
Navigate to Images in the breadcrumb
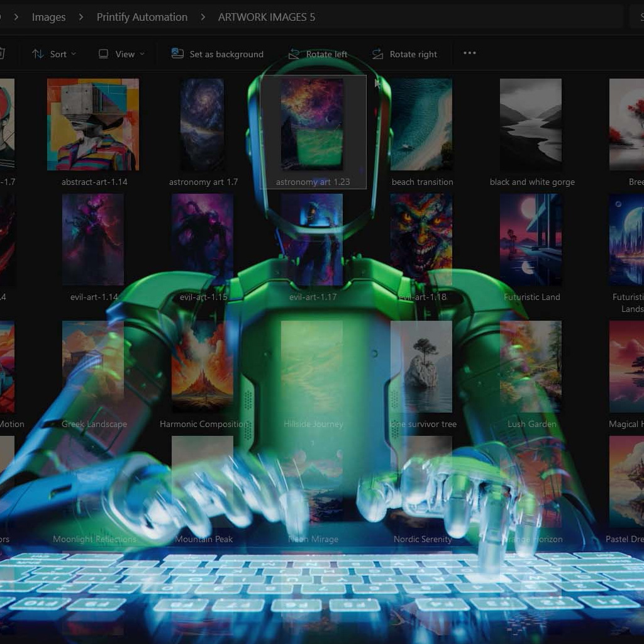coord(48,17)
